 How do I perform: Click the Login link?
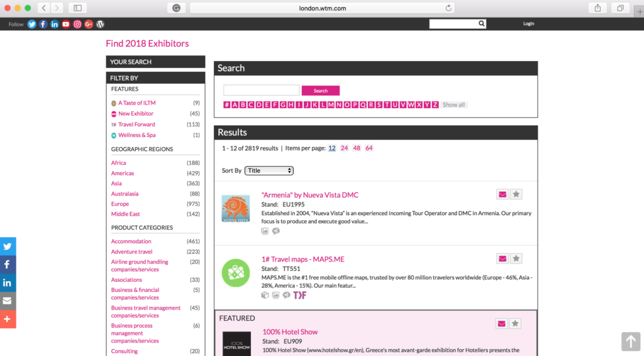[x=528, y=24]
